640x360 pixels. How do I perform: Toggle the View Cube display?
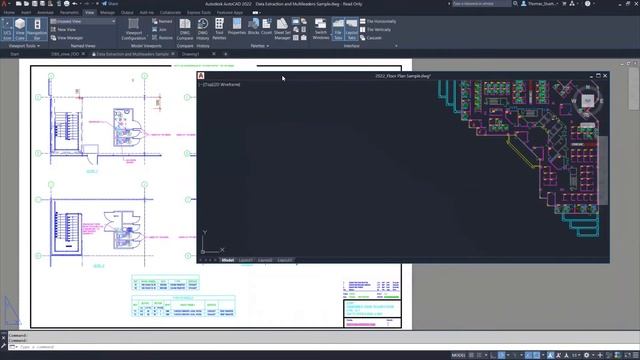[x=20, y=29]
